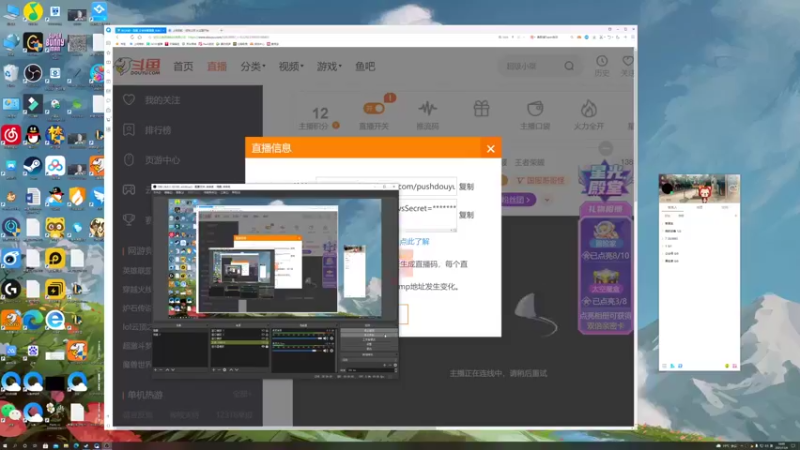The height and width of the screenshot is (450, 800).
Task: Open the Super Bunny Man desktop icon
Action: (x=55, y=42)
